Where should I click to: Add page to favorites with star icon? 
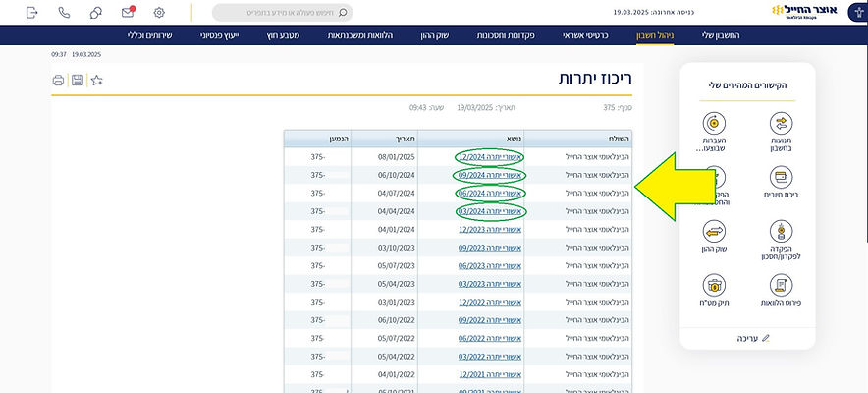pos(97,81)
